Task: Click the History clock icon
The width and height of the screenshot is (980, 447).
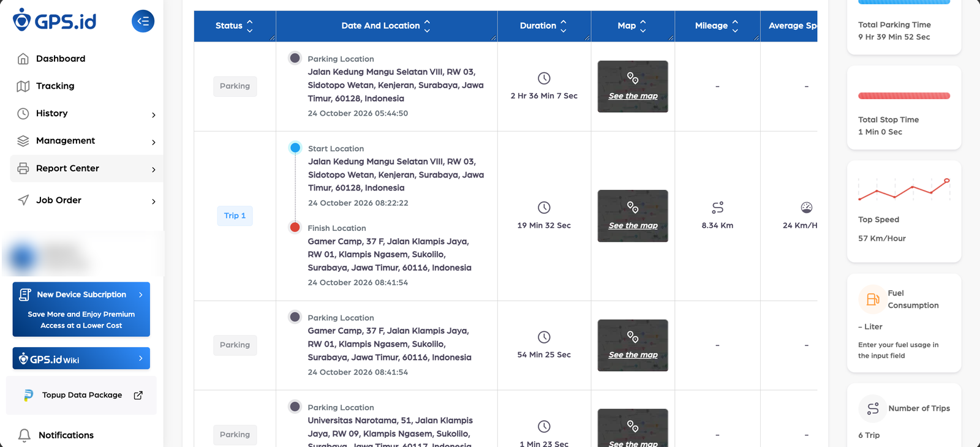Action: point(23,113)
